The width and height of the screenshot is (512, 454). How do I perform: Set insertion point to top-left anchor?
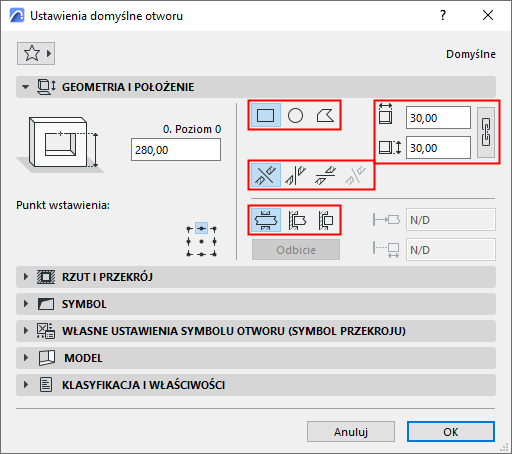[x=189, y=229]
